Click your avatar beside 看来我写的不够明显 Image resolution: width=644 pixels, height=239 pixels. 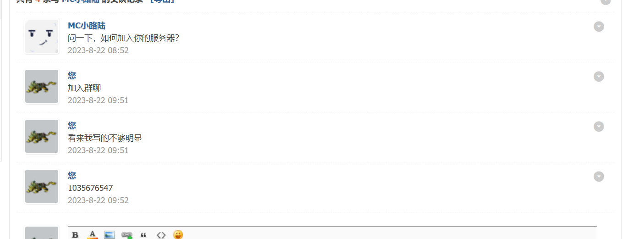pyautogui.click(x=42, y=136)
